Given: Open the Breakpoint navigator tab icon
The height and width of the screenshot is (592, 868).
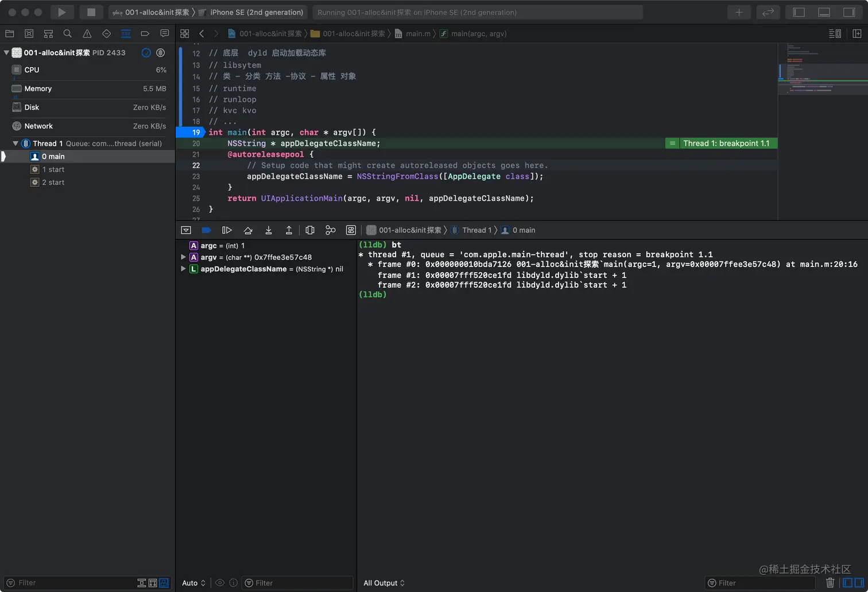Looking at the screenshot, I should (x=145, y=34).
